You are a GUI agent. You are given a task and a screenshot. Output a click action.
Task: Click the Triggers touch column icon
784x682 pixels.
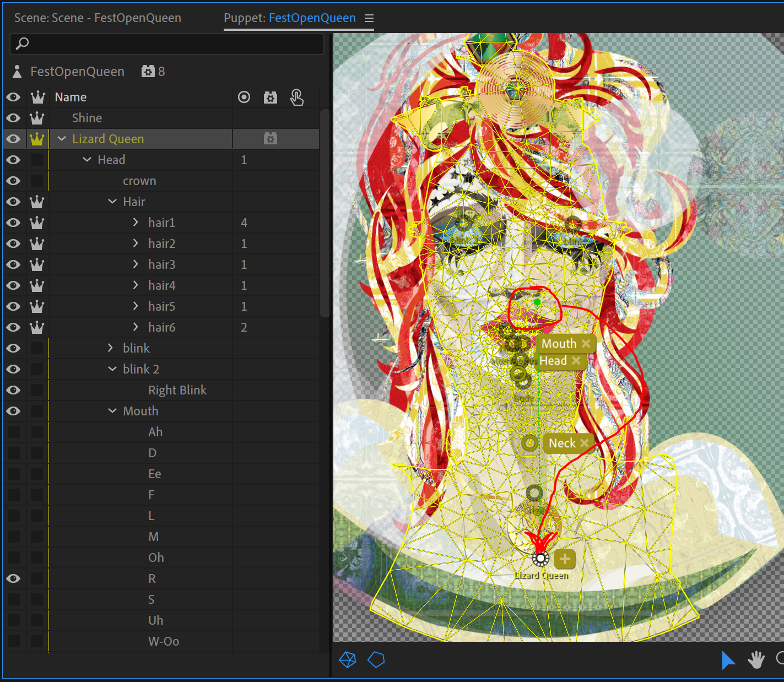pyautogui.click(x=297, y=97)
